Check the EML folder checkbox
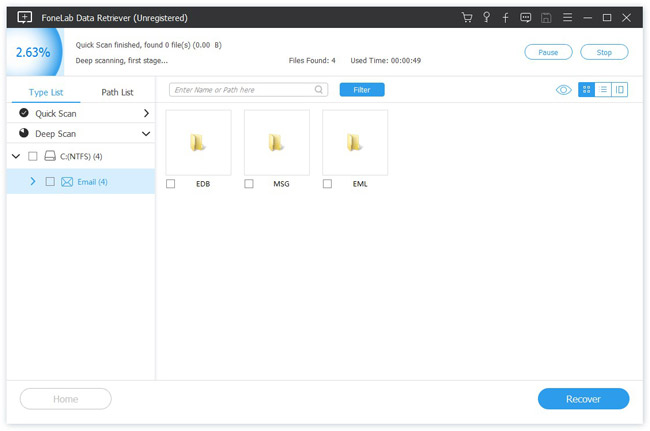 click(x=327, y=184)
